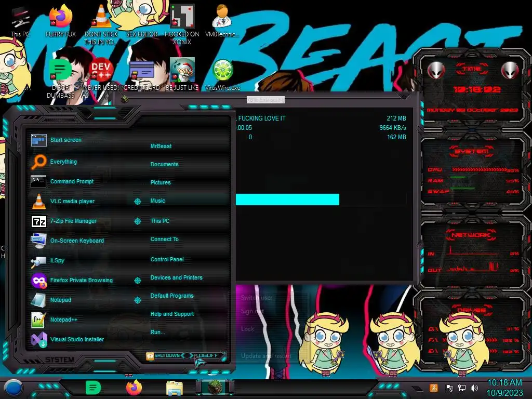This screenshot has height=399, width=532.
Task: Click the LOGOFF button
Action: click(x=206, y=355)
